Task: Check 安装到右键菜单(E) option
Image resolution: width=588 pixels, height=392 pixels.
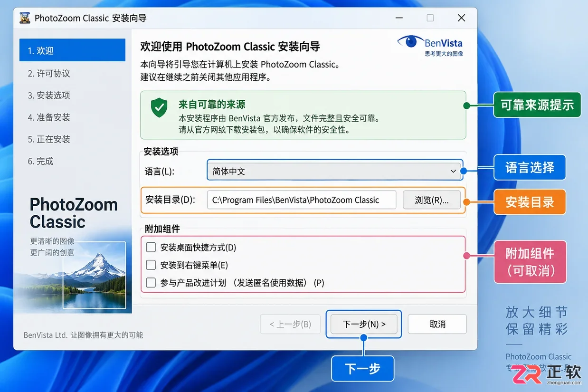Action: click(151, 265)
